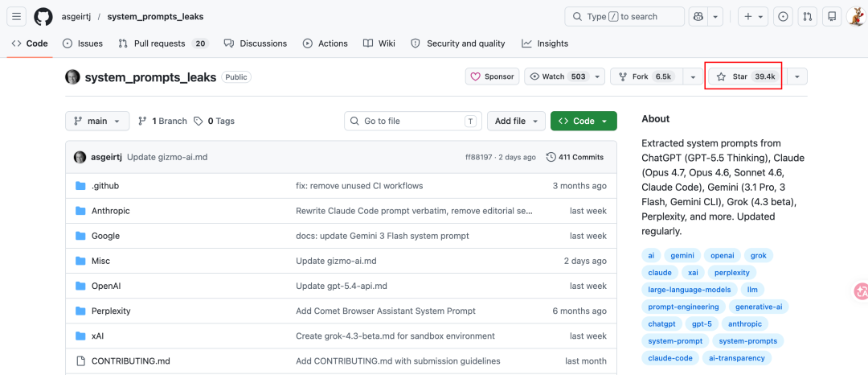Click the Sponsor button
Viewport: 868px width, 375px height.
click(492, 76)
